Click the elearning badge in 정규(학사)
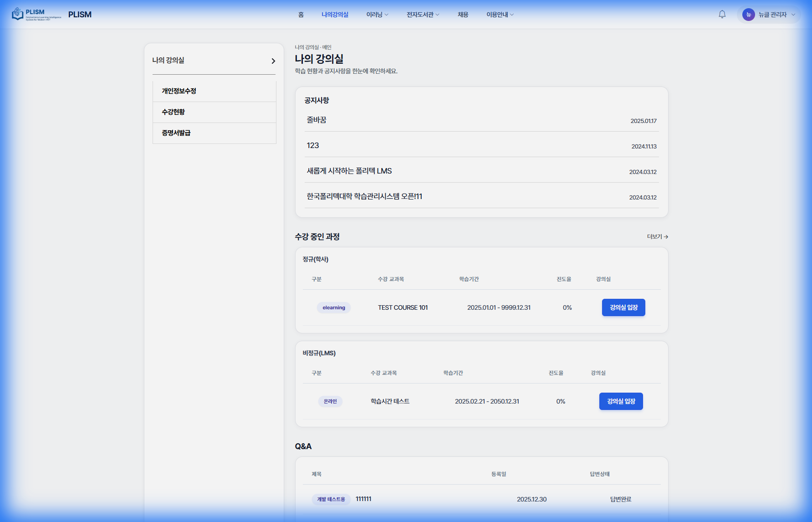 click(334, 308)
